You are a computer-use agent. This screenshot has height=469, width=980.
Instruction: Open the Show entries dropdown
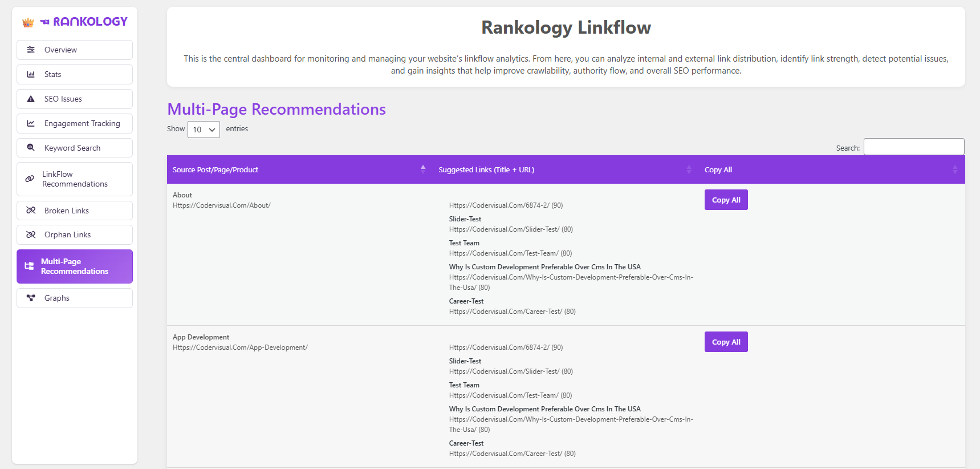pos(204,130)
